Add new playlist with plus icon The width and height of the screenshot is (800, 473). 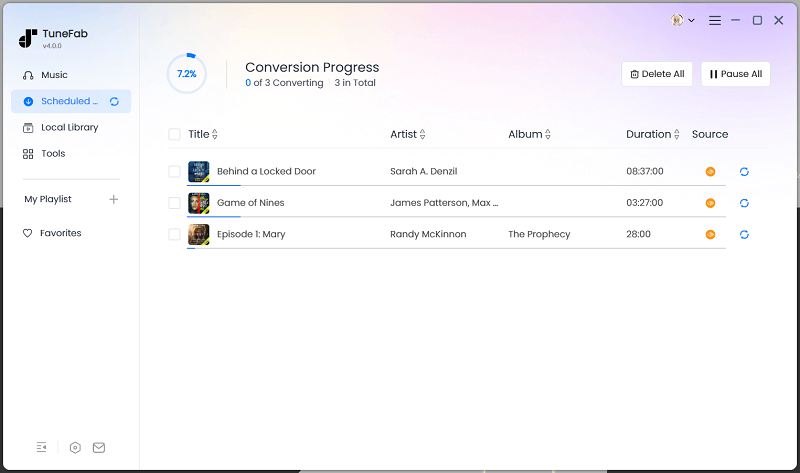click(113, 199)
